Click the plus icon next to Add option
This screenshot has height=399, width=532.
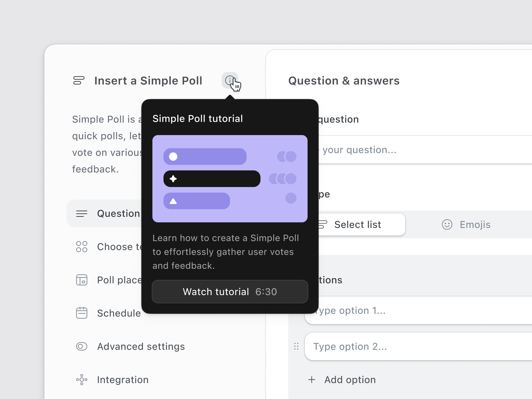click(311, 380)
